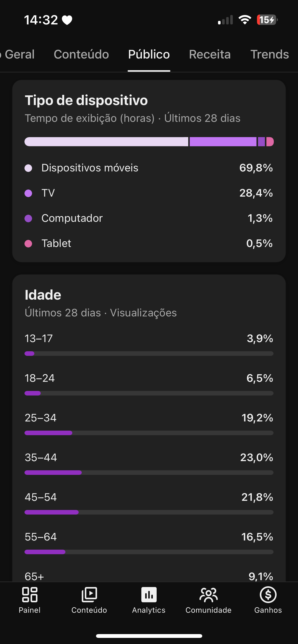Select the Público tab
The image size is (298, 644).
149,54
